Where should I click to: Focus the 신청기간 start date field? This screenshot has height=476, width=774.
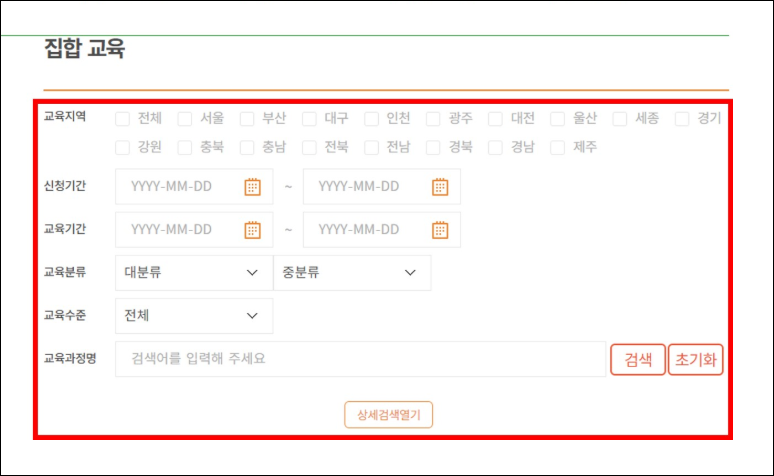coord(194,187)
